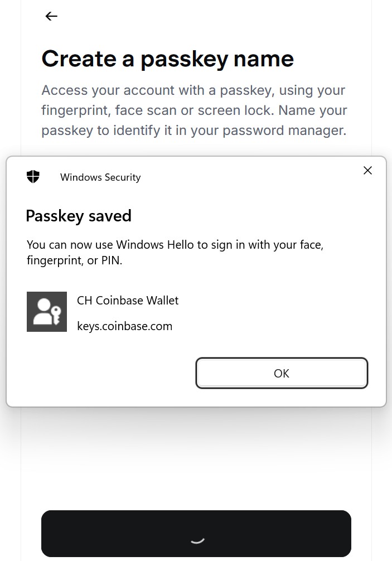The height and width of the screenshot is (561, 392).
Task: Click the Windows Security shield icon
Action: tap(33, 176)
